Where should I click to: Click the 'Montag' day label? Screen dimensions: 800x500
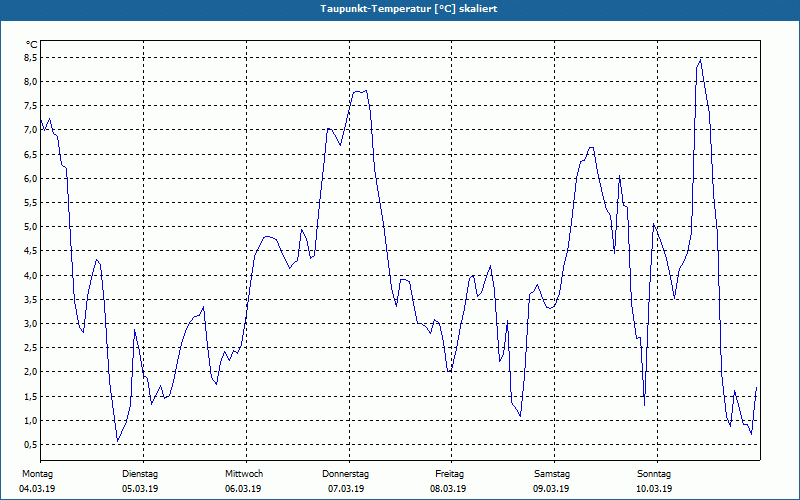pyautogui.click(x=37, y=474)
